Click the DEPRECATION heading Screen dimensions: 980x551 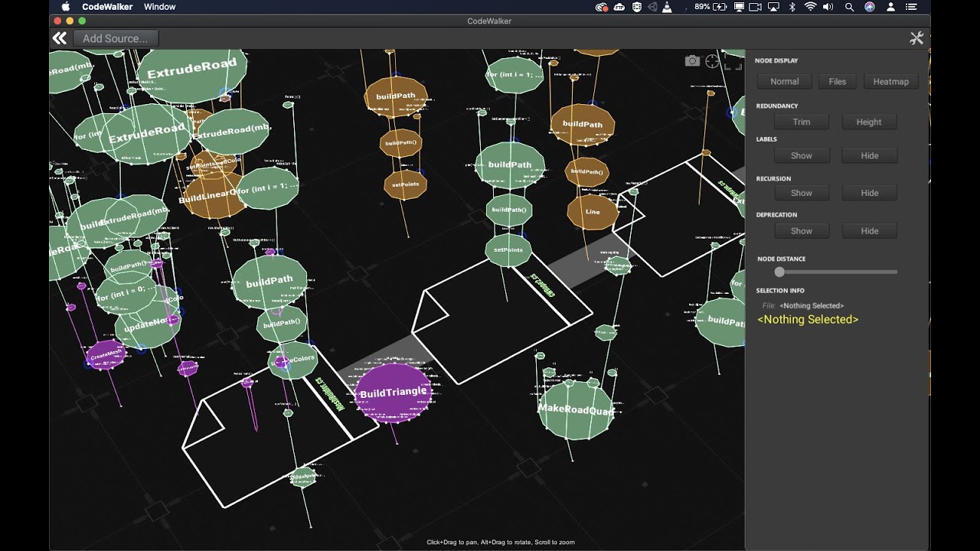coord(777,215)
